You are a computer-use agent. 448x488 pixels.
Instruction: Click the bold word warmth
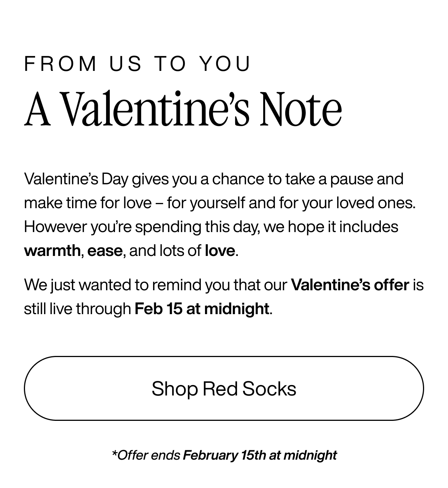tap(52, 250)
